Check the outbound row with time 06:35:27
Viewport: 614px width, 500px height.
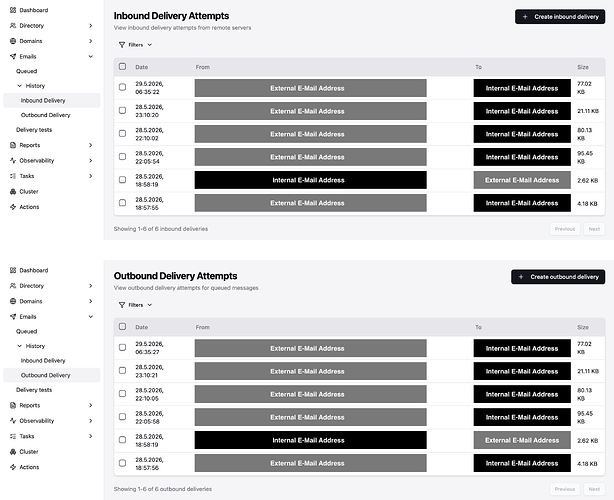point(123,347)
